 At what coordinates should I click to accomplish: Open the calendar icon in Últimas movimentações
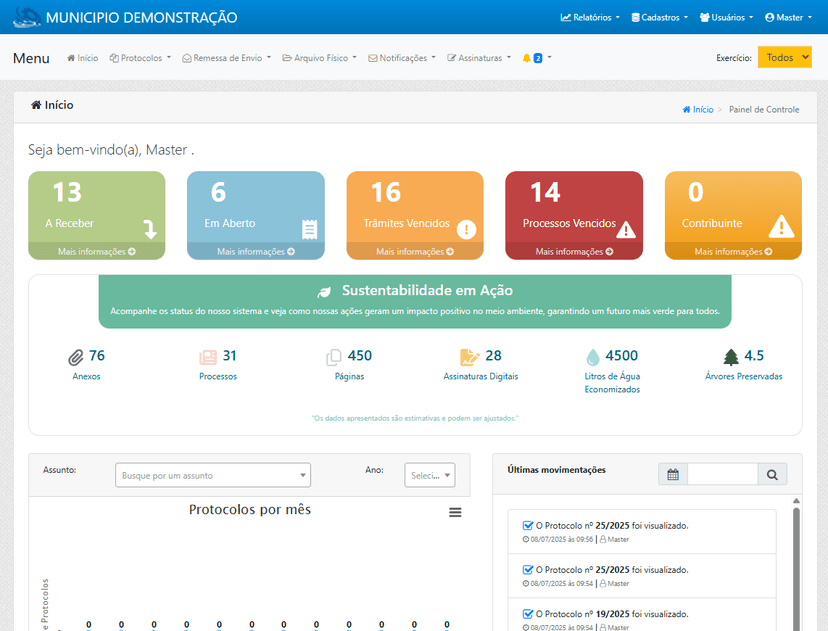673,474
